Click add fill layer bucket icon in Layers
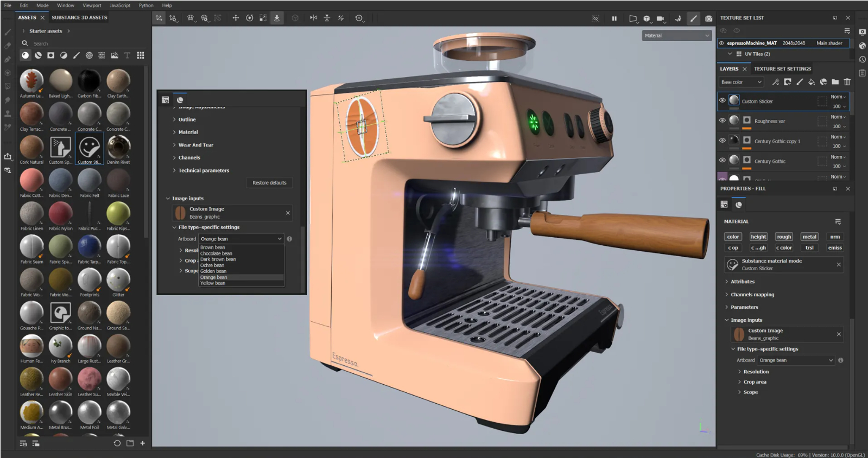The image size is (868, 458). (812, 82)
